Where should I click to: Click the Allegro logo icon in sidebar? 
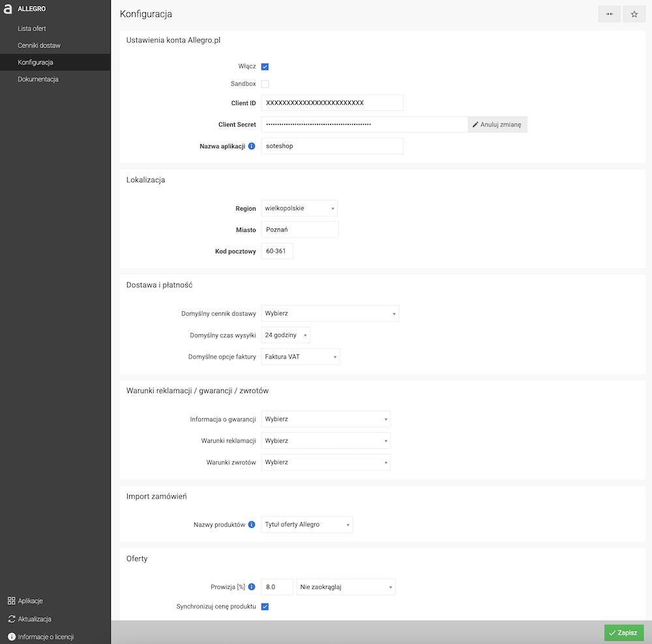coord(7,8)
